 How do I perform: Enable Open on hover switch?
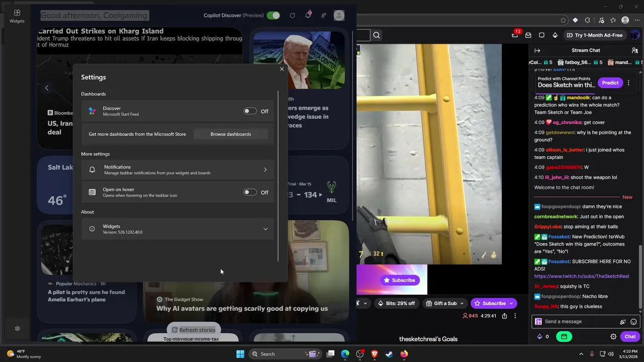click(x=250, y=192)
